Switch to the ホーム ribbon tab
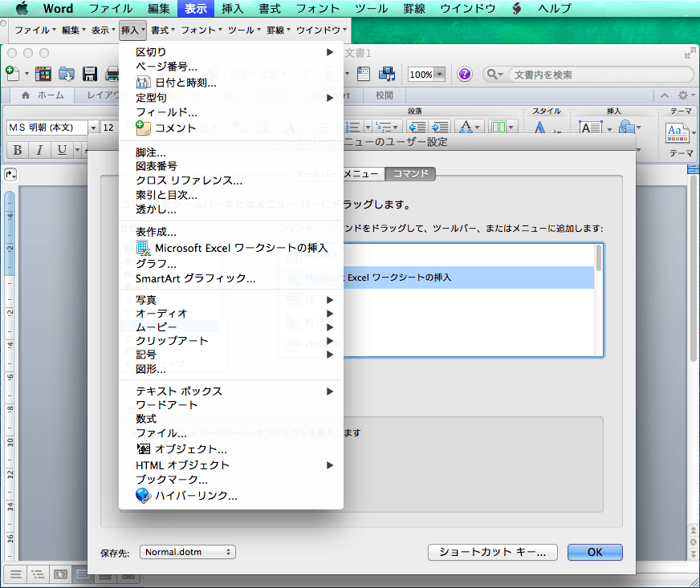The image size is (700, 588). 43,95
